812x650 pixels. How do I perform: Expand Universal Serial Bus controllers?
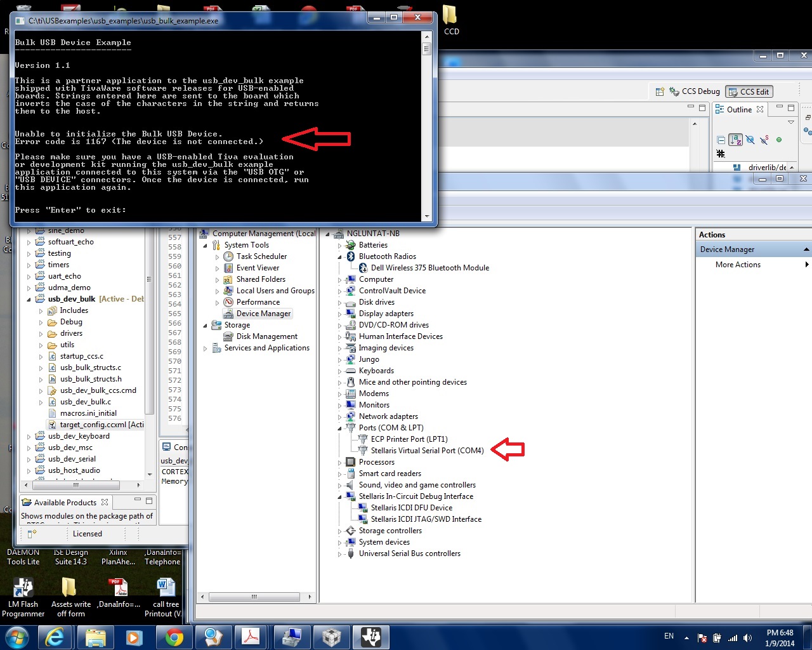[340, 554]
